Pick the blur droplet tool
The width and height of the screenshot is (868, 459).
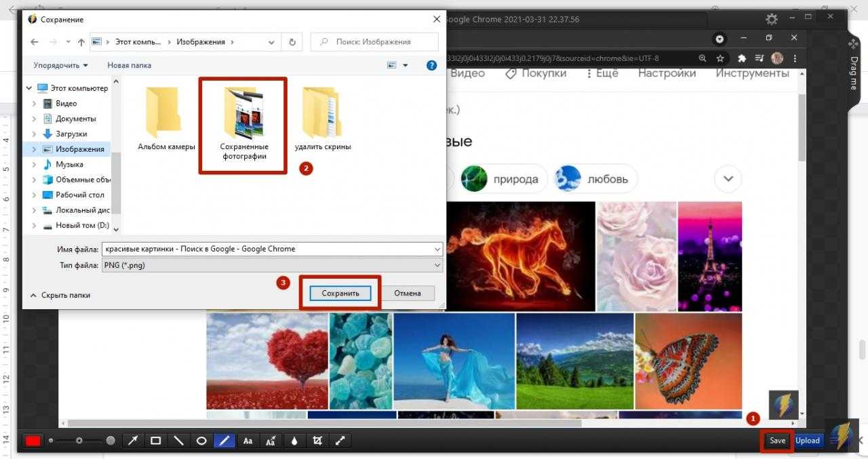[x=294, y=441]
